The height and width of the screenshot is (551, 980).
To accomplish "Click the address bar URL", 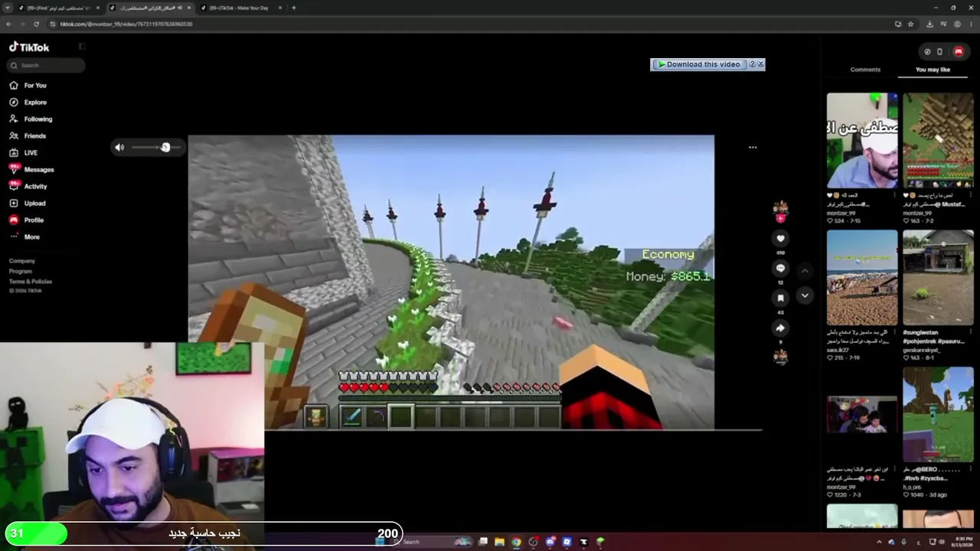I will tap(126, 24).
